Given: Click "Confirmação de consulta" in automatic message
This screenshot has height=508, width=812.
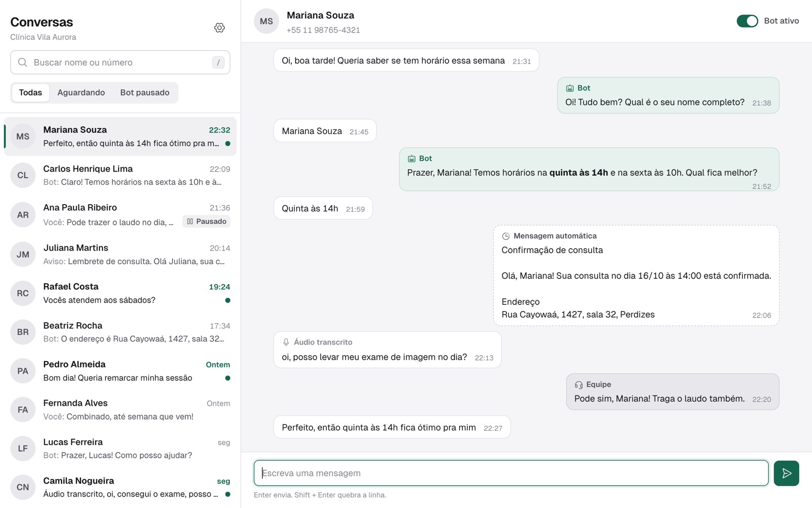Looking at the screenshot, I should click(x=552, y=250).
